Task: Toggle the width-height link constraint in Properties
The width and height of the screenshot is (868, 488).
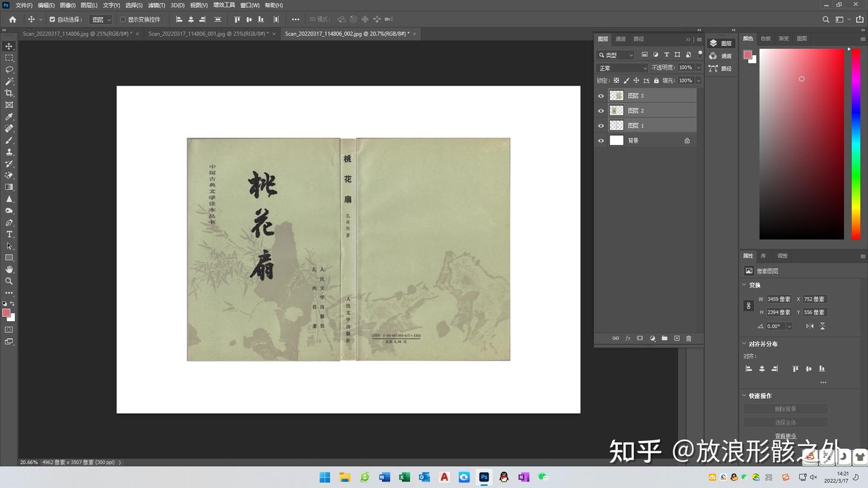Action: pyautogui.click(x=749, y=306)
